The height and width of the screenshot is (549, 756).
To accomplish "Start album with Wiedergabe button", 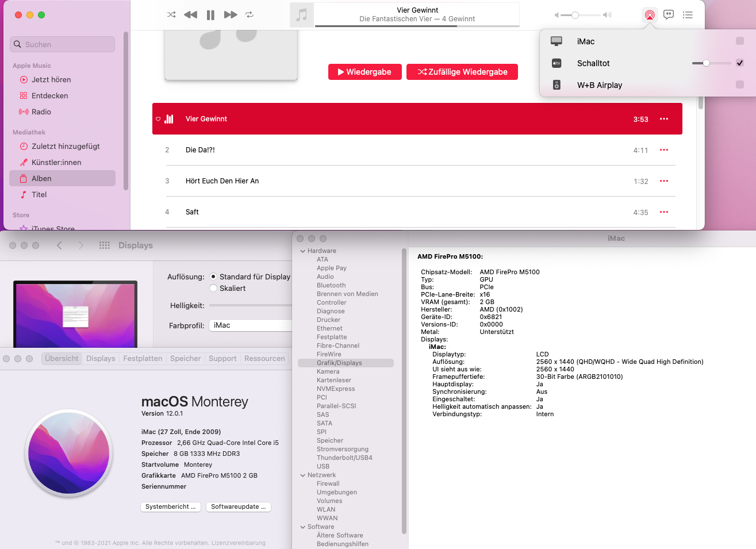I will 365,72.
